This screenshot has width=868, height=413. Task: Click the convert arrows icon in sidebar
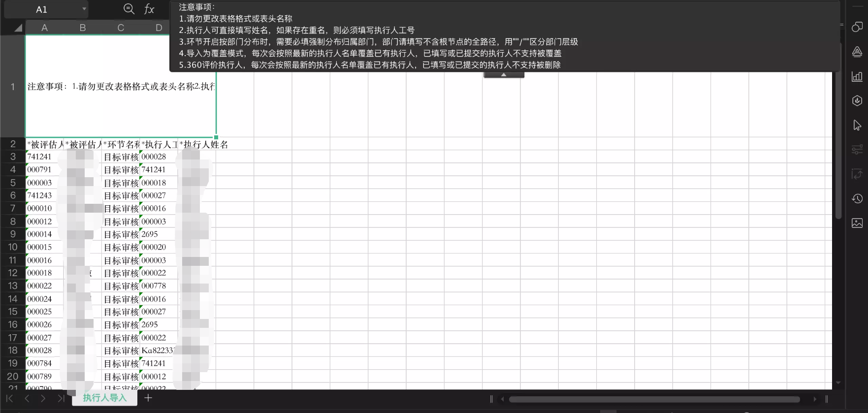(x=857, y=174)
